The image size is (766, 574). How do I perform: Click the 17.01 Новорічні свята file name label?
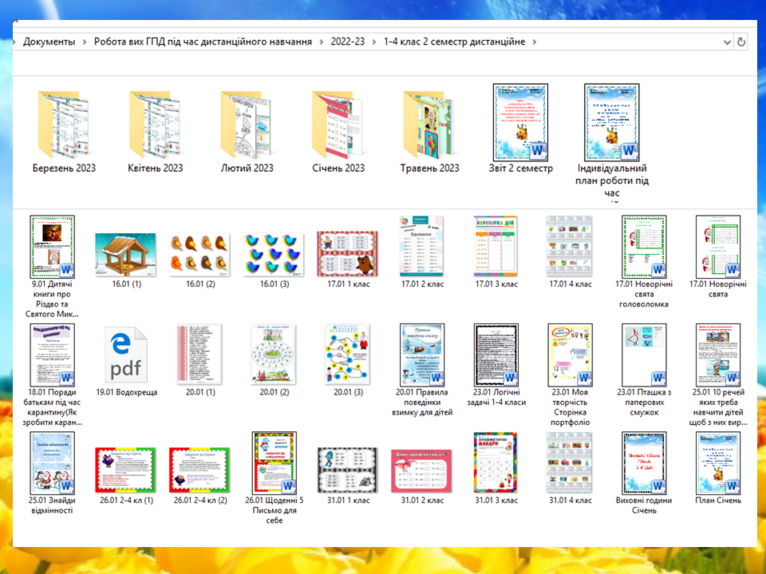tap(718, 289)
